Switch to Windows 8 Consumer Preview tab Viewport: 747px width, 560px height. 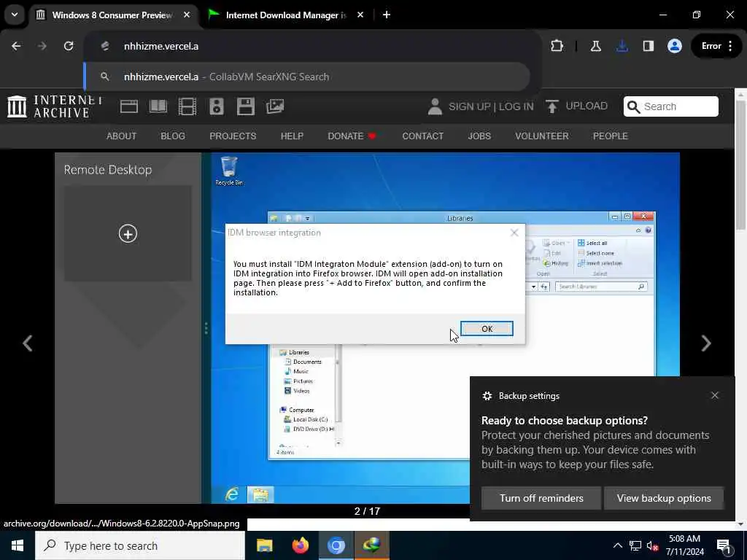114,15
